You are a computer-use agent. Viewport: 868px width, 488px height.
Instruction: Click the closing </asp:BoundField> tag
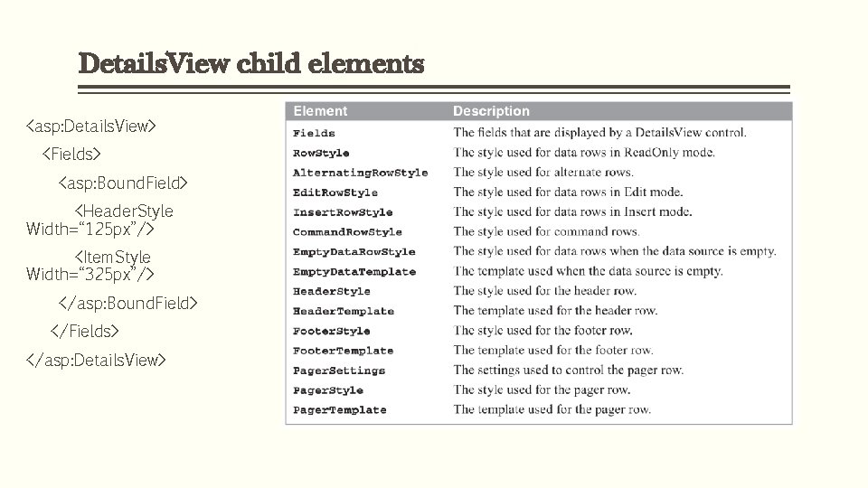[x=127, y=302]
